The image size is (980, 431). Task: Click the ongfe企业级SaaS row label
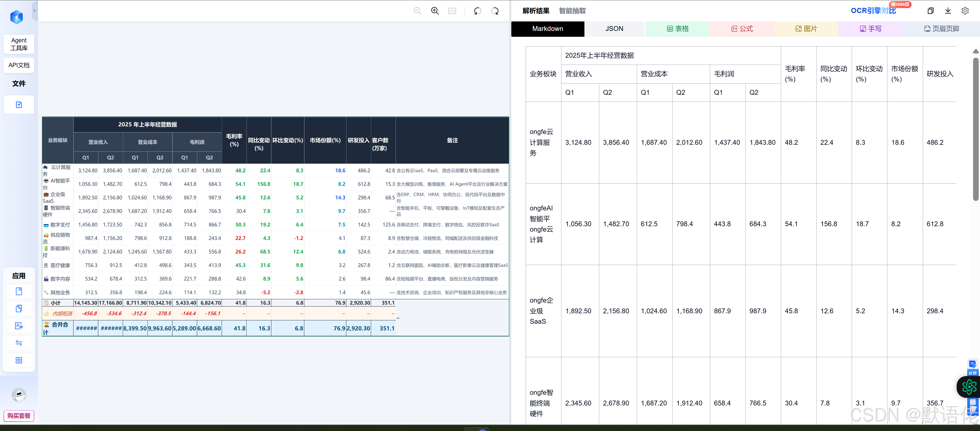click(543, 311)
